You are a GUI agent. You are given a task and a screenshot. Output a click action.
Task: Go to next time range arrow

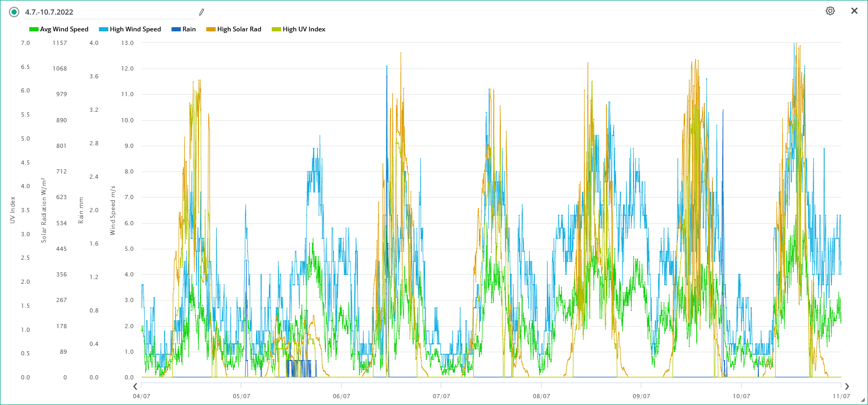pyautogui.click(x=847, y=387)
